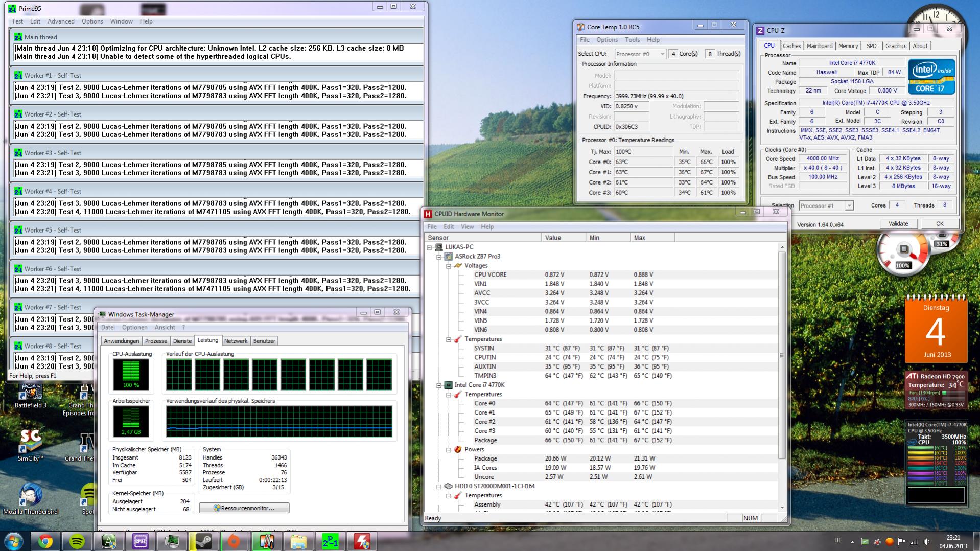Open Origin from the taskbar
The image size is (980, 551).
[x=235, y=541]
